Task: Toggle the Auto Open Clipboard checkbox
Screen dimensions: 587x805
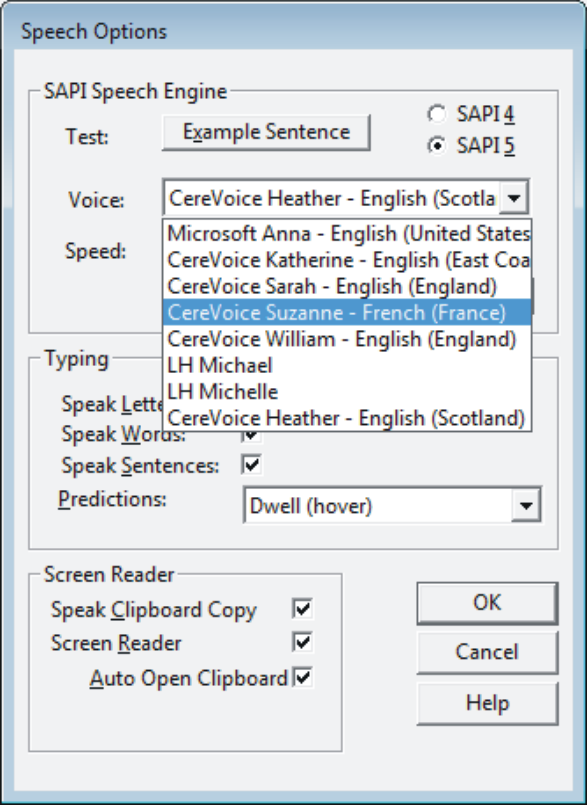Action: point(302,678)
